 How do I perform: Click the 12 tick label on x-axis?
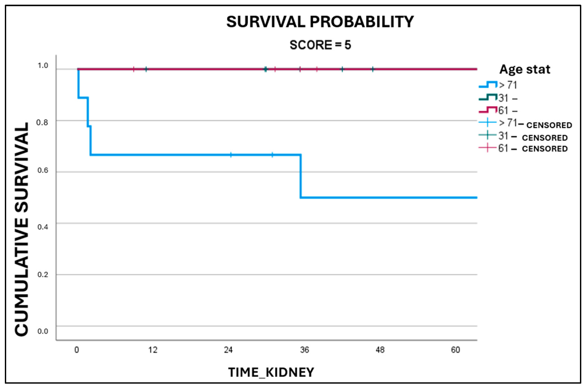153,350
